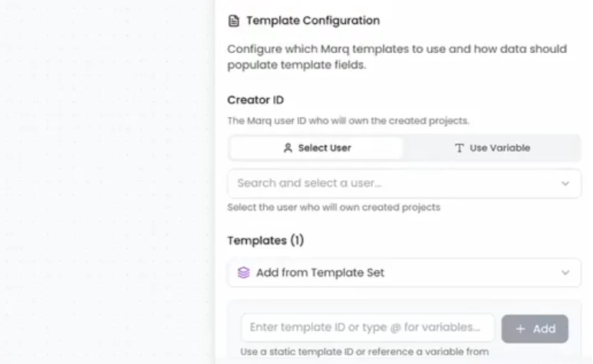Click the purple layers icon for Template Set
This screenshot has height=364, width=593.
coord(243,273)
